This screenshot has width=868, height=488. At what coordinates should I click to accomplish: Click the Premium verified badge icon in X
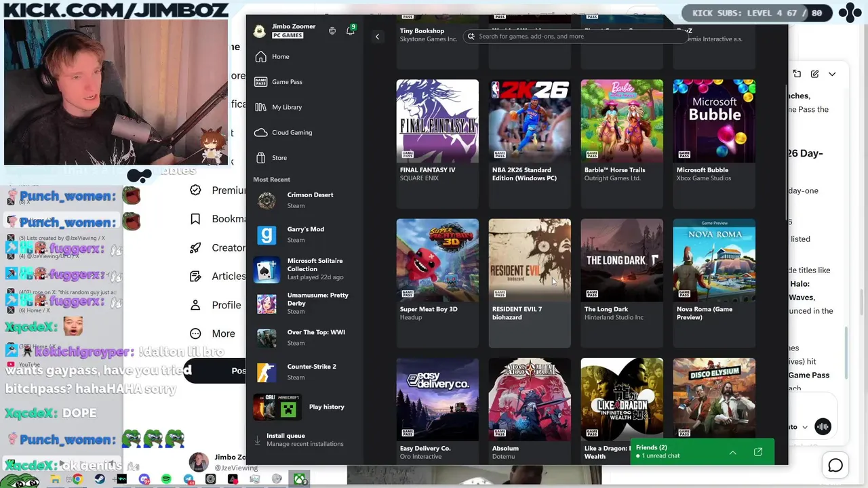tap(195, 190)
